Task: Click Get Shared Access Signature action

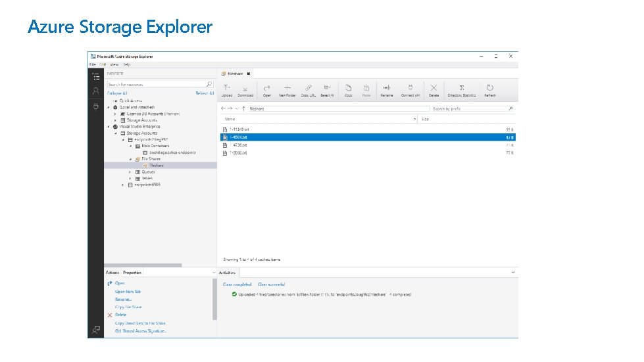Action: coord(141,331)
